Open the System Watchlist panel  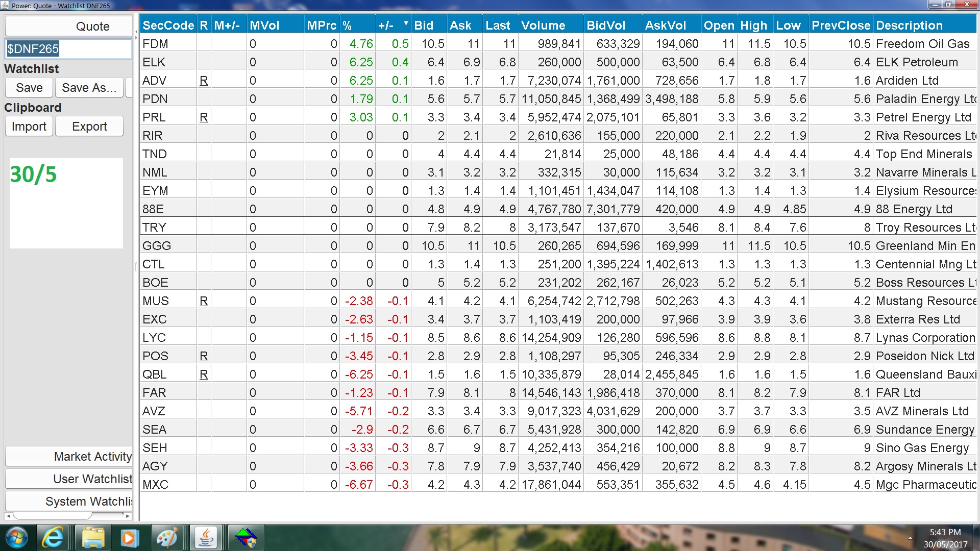coord(68,502)
